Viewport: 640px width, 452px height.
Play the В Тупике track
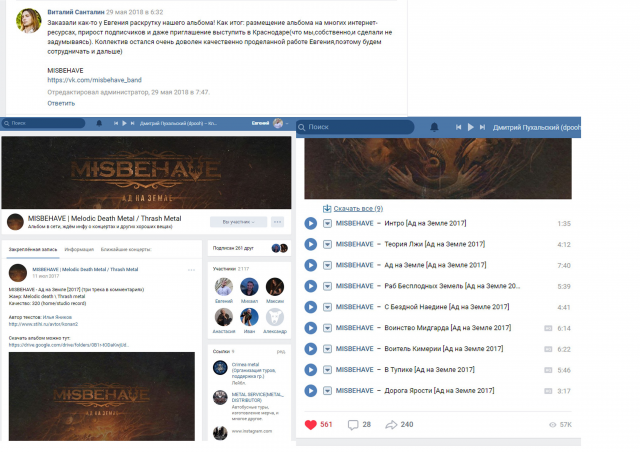[x=311, y=370]
